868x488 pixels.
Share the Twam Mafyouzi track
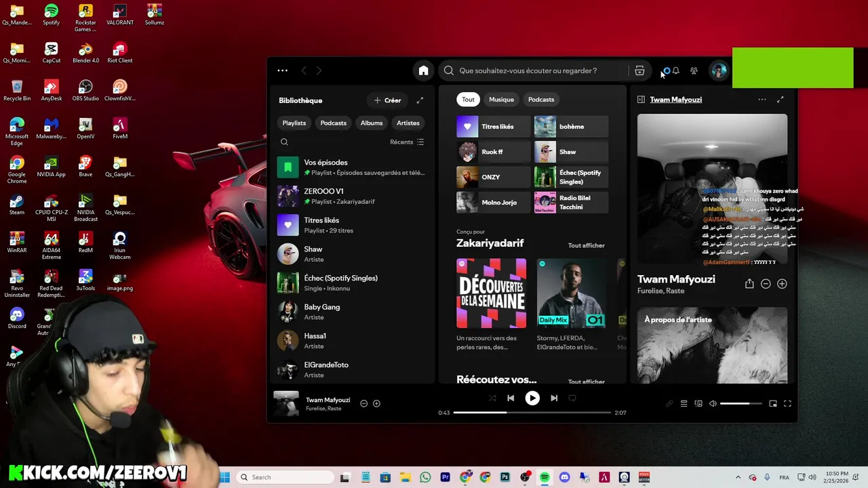point(749,284)
